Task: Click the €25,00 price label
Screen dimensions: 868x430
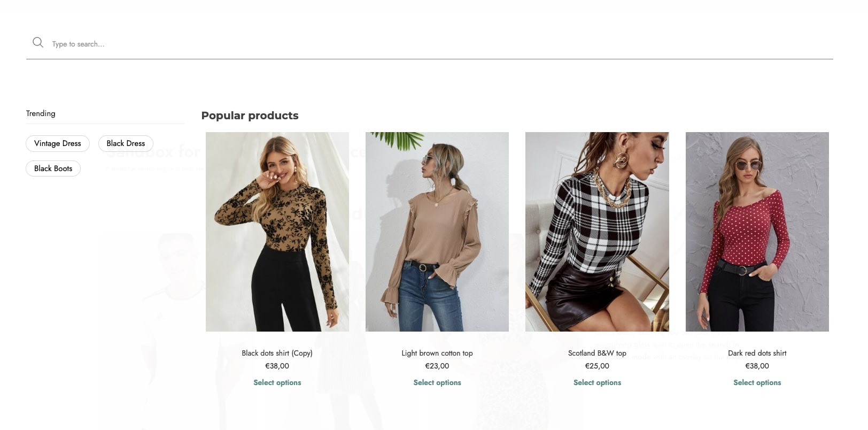Action: [x=597, y=366]
